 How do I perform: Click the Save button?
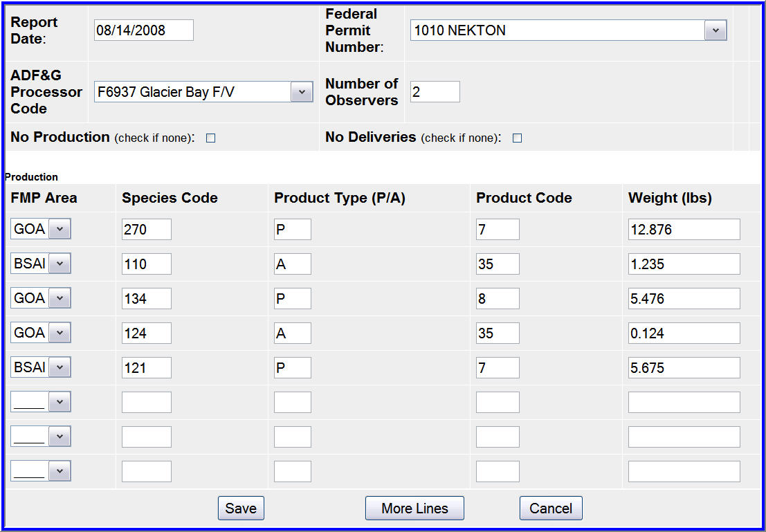point(241,508)
